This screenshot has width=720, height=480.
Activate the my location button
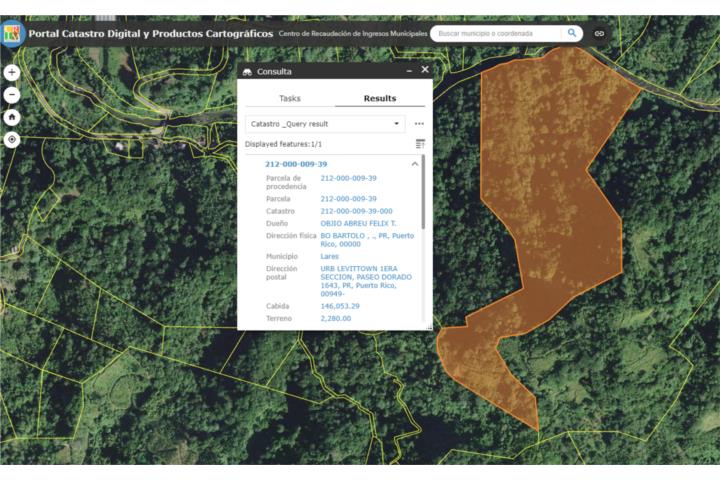coord(12,139)
